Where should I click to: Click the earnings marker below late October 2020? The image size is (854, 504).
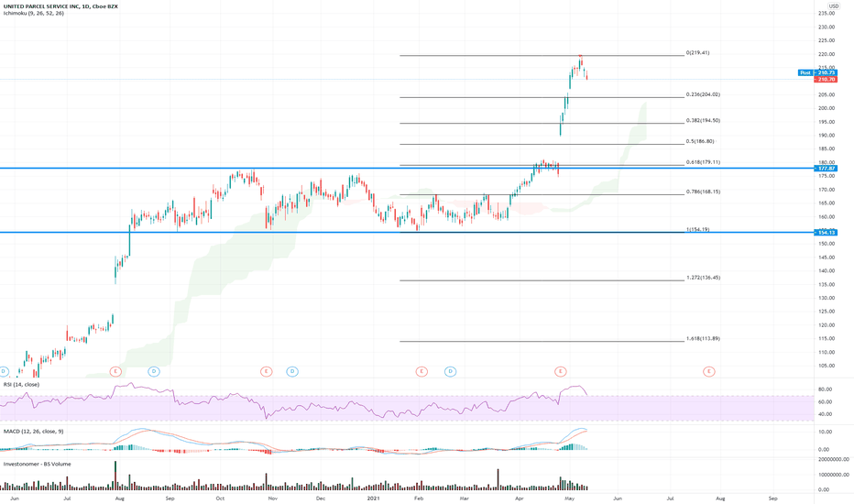tap(266, 372)
